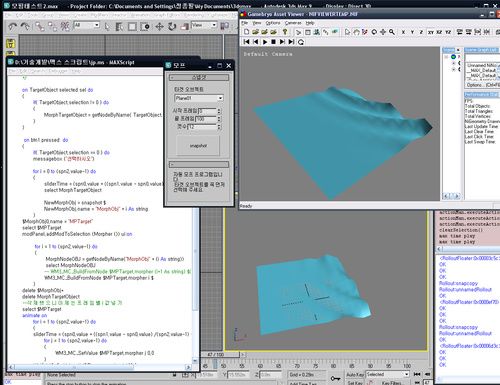Click the Undo arrow in 3ds Max toolbar
Image resolution: width=500 pixels, height=385 pixels.
tap(12, 26)
